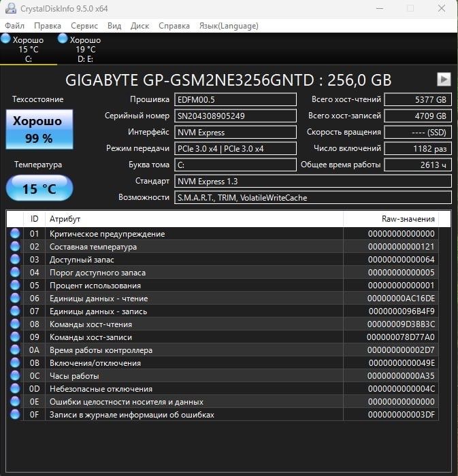The width and height of the screenshot is (458, 476).
Task: Open the Диск menu
Action: (x=140, y=26)
